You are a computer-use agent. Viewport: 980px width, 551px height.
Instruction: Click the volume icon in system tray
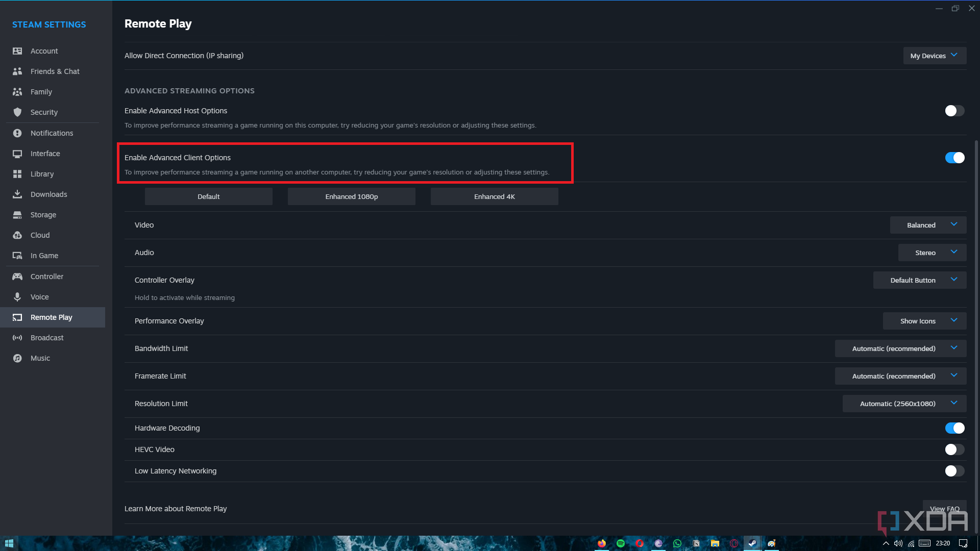click(898, 543)
